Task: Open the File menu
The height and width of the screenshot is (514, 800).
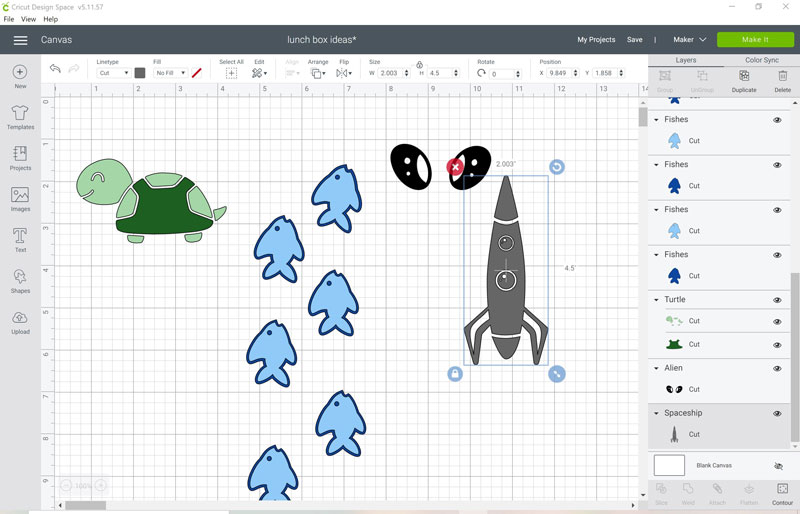Action: 9,19
